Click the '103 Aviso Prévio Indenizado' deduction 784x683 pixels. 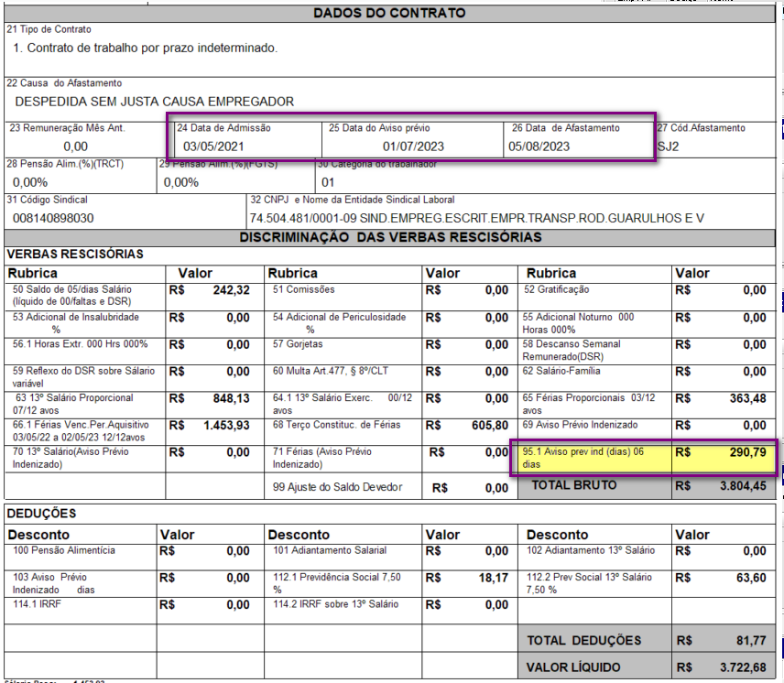[x=53, y=583]
